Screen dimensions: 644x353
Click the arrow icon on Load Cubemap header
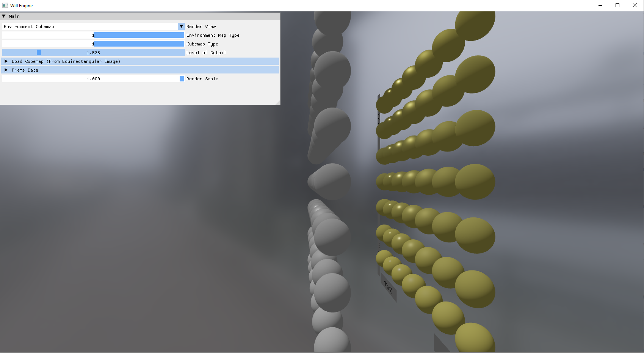(x=6, y=61)
